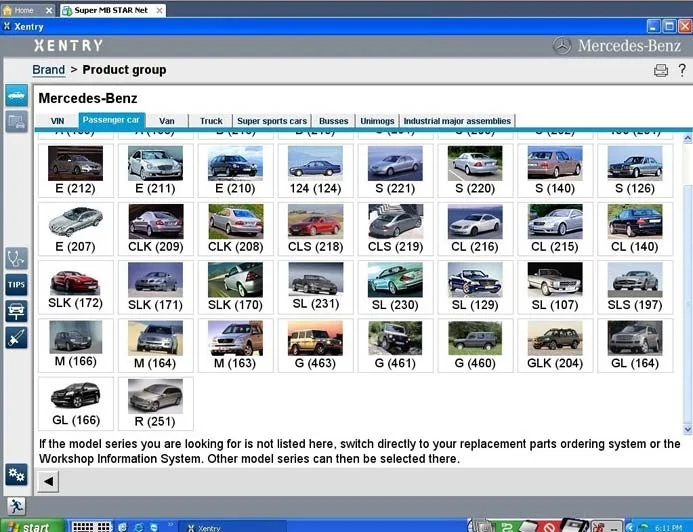The width and height of the screenshot is (693, 532).
Task: Select the G (461) model
Action: [396, 346]
